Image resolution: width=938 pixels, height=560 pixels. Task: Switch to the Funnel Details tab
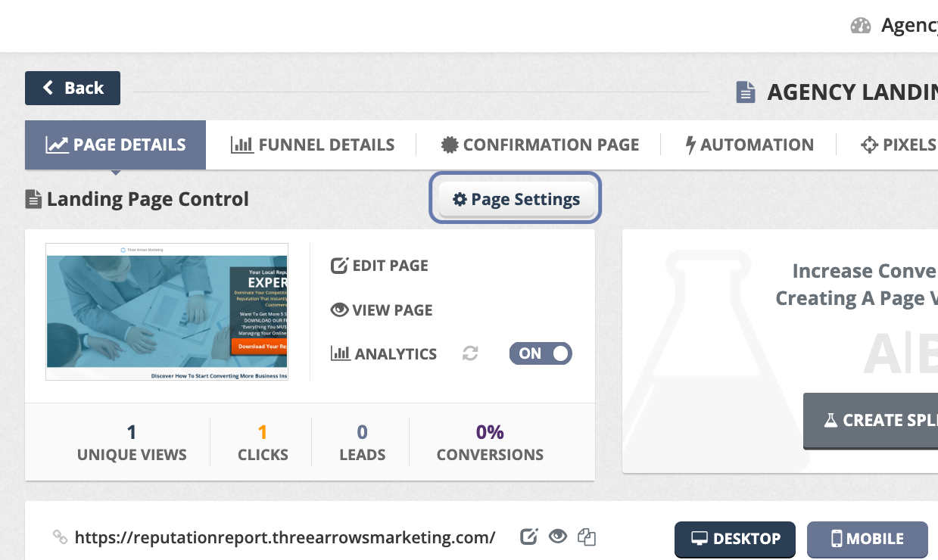(313, 145)
